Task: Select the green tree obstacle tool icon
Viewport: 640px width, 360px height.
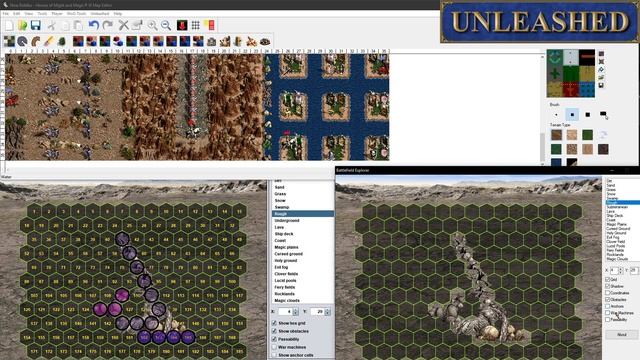Action: pos(62,41)
